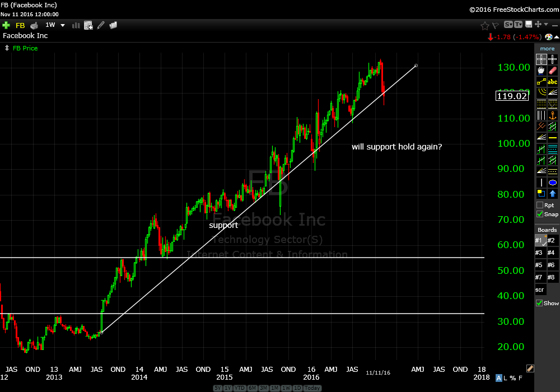Set chart range to 5Y

coord(218,388)
